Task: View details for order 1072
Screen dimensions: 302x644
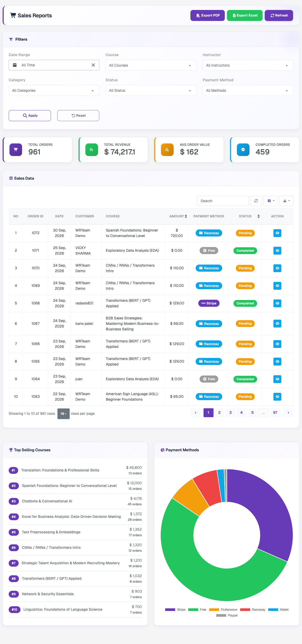Action: pyautogui.click(x=277, y=233)
